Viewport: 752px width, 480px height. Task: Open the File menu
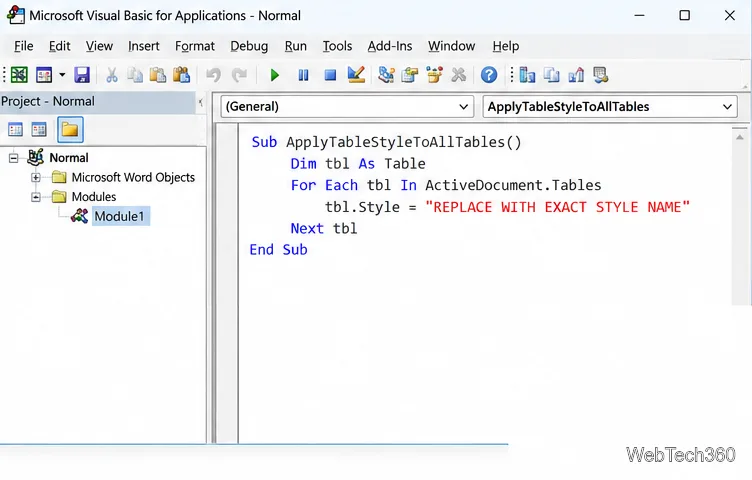(24, 46)
